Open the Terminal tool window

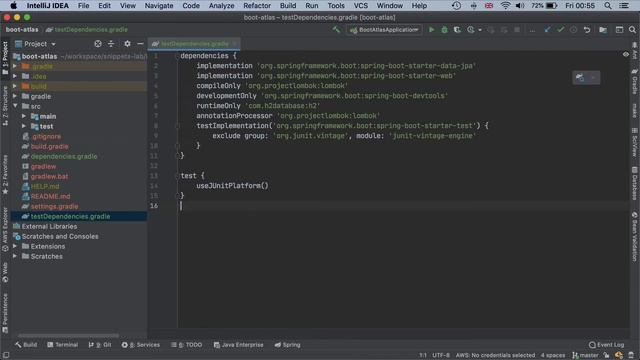coord(62,345)
